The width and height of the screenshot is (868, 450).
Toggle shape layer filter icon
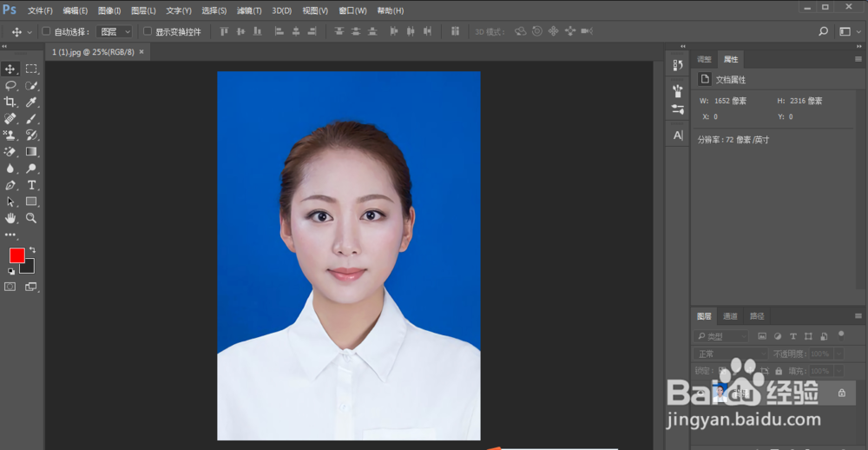[x=808, y=336]
